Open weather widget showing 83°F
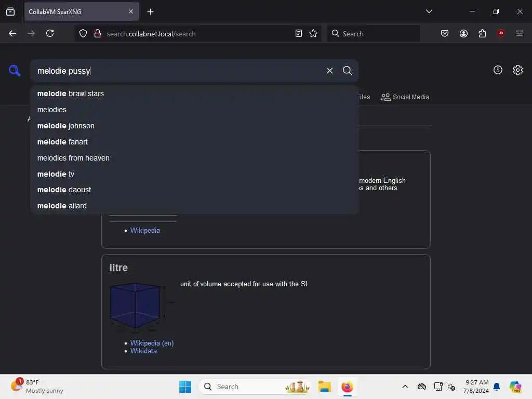The height and width of the screenshot is (399, 532). (x=37, y=387)
